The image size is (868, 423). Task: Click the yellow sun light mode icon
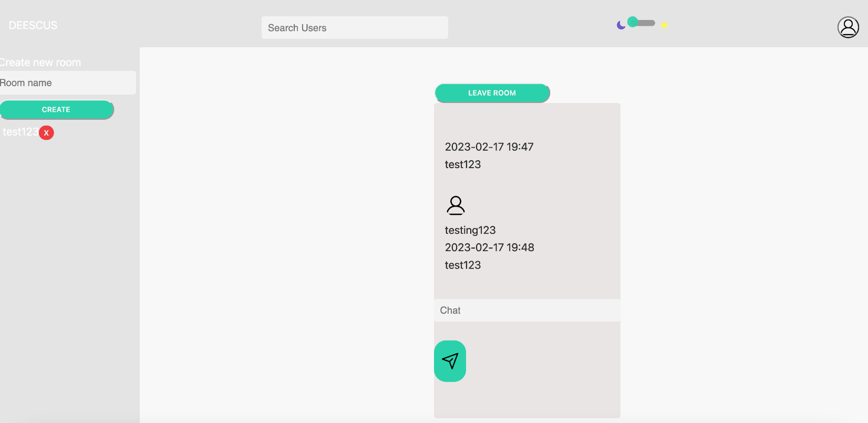(664, 25)
